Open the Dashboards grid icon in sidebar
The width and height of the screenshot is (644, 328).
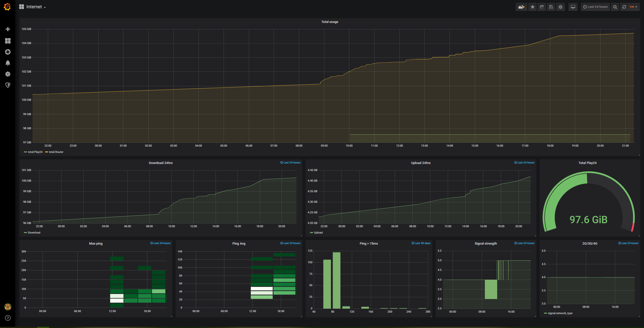click(x=8, y=41)
